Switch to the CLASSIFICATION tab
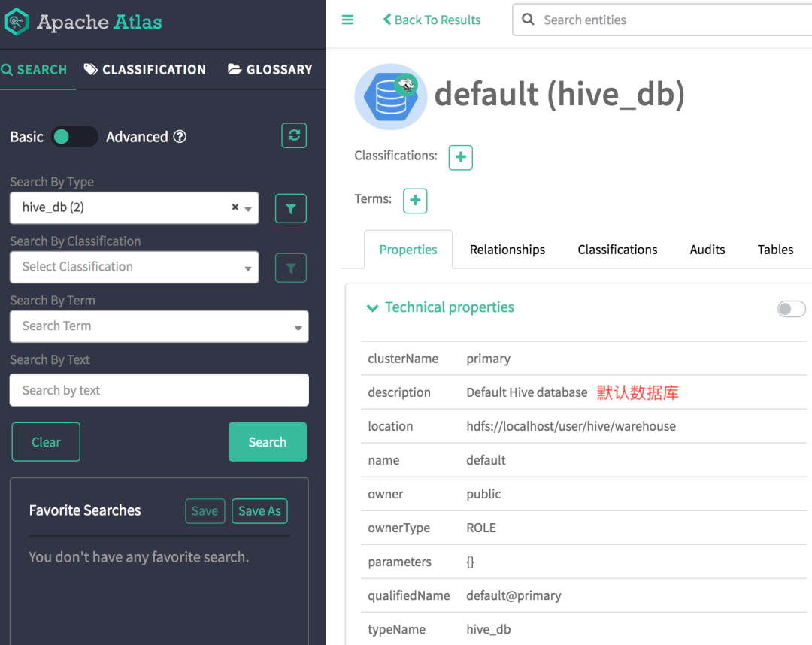This screenshot has height=645, width=812. (145, 70)
